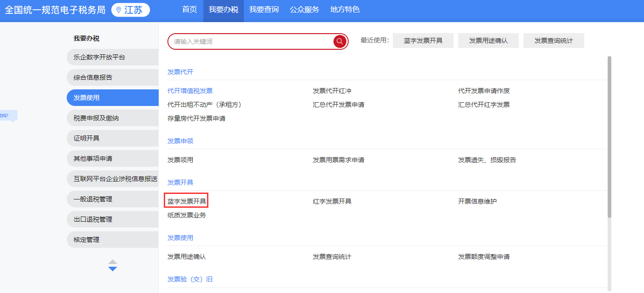The height and width of the screenshot is (293, 644).
Task: Click the red search magnifier icon
Action: click(x=339, y=41)
